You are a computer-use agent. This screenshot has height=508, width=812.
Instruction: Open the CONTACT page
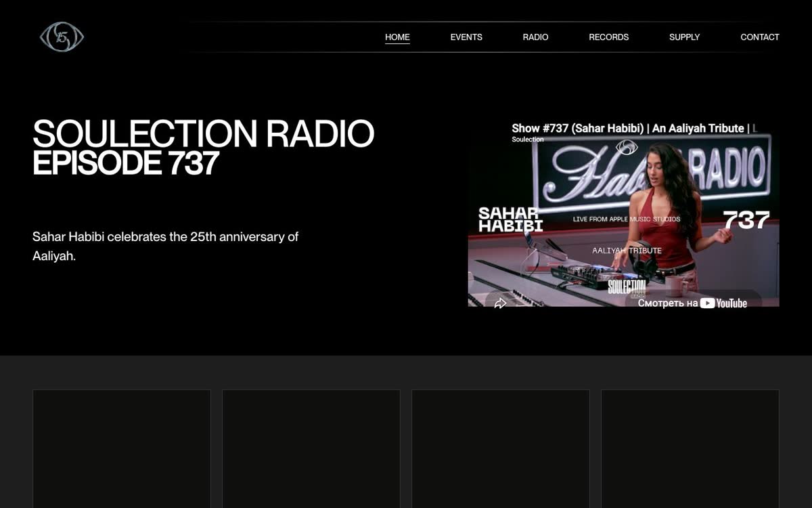(x=760, y=37)
